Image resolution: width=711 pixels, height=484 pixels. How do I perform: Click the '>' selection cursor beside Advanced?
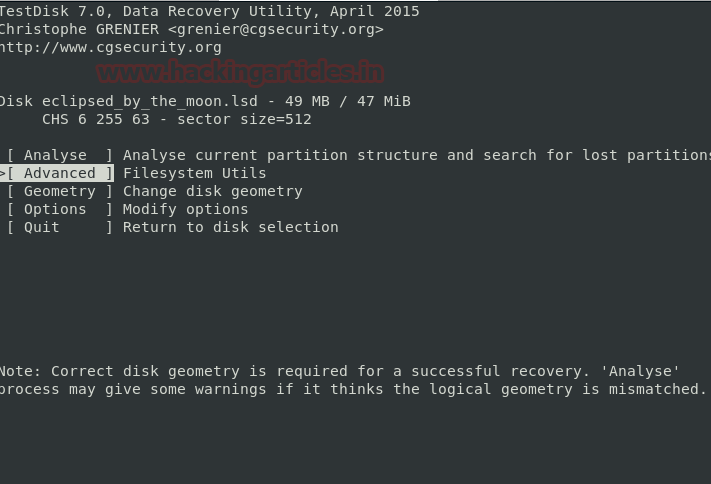pyautogui.click(x=3, y=173)
